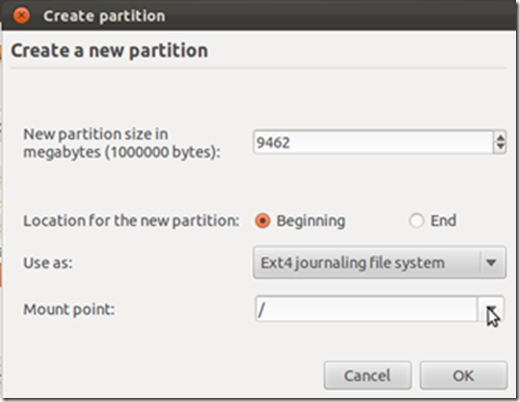
Task: Click the End location label text
Action: 443,221
